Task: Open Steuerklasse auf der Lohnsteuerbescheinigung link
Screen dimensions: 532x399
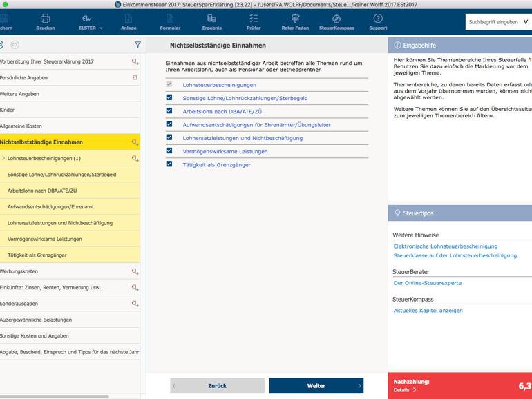Action: click(455, 255)
